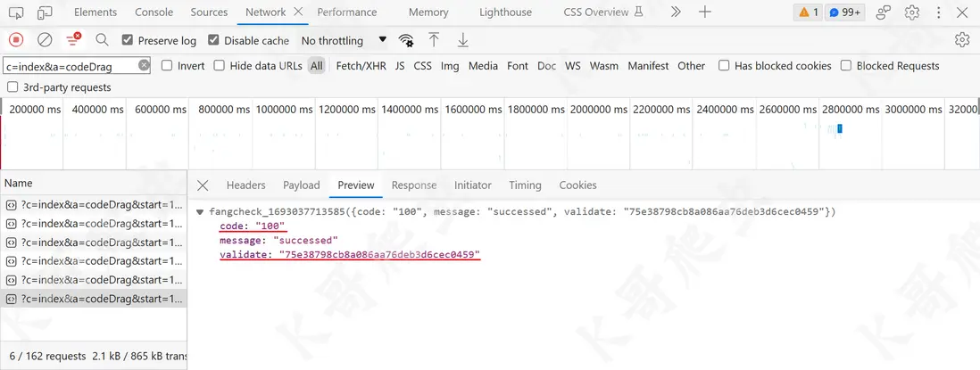980x370 pixels.
Task: Open network search with magnifier icon
Action: coord(102,40)
